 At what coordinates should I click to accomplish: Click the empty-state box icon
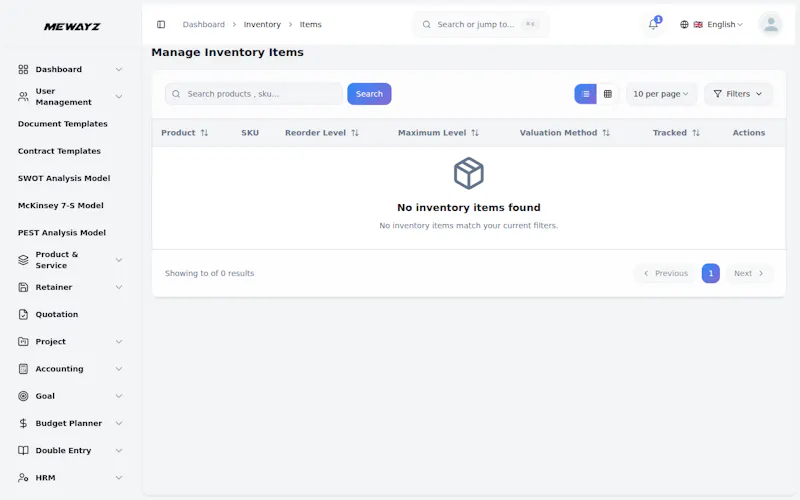click(468, 173)
